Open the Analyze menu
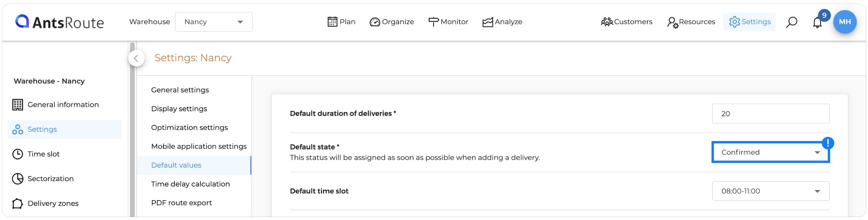 [502, 22]
